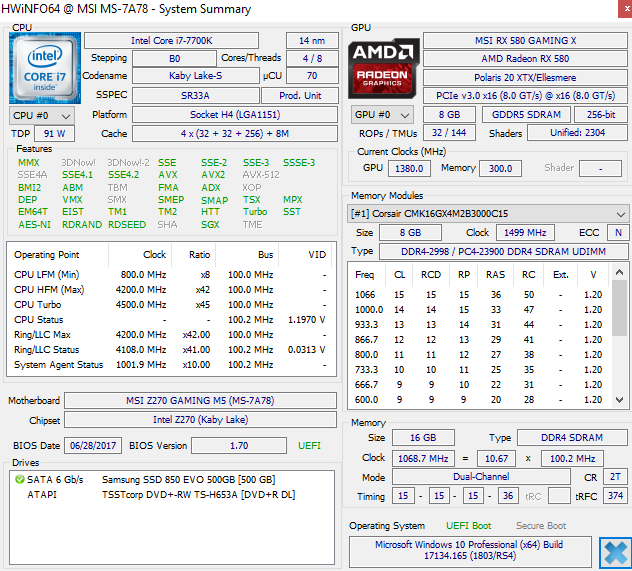Click the green UEFI label beside BIOS version
The image size is (632, 571).
(309, 446)
